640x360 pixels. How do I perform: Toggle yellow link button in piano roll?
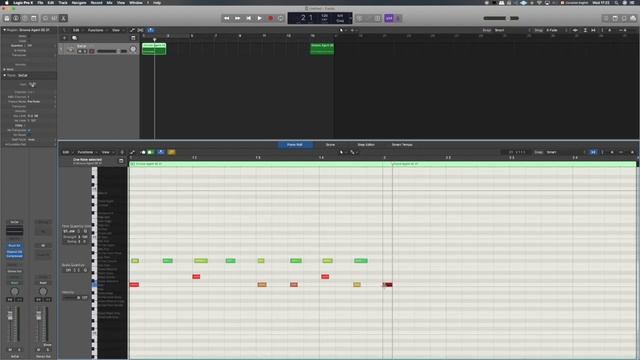pyautogui.click(x=171, y=152)
